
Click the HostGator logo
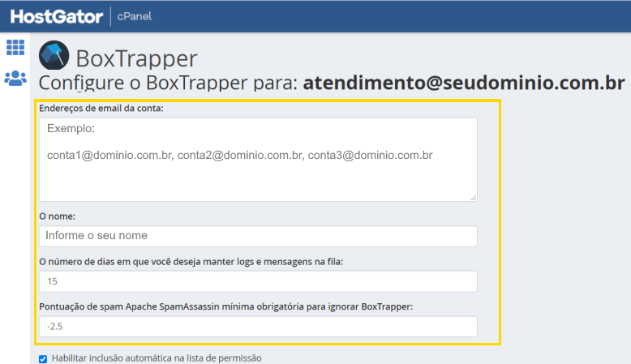[56, 16]
